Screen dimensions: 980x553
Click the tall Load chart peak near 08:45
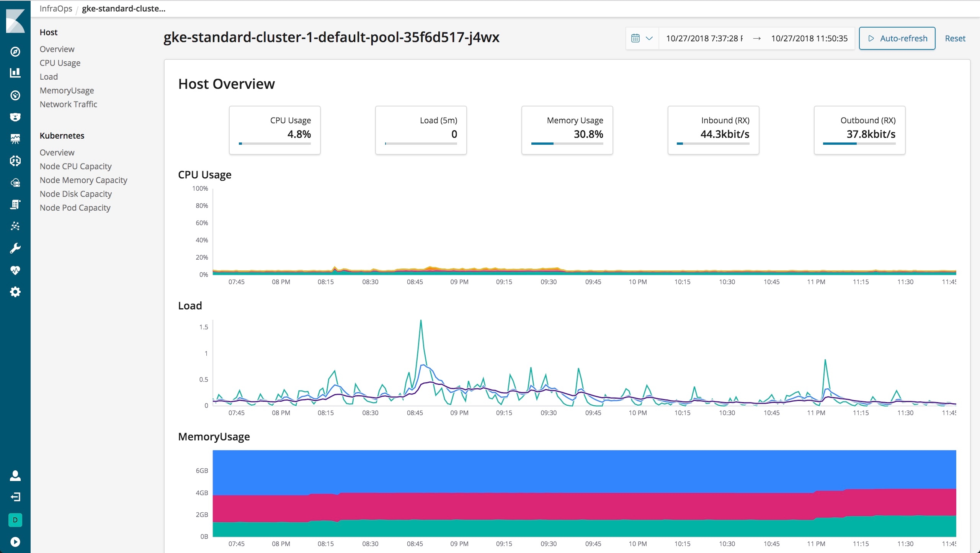pos(421,321)
